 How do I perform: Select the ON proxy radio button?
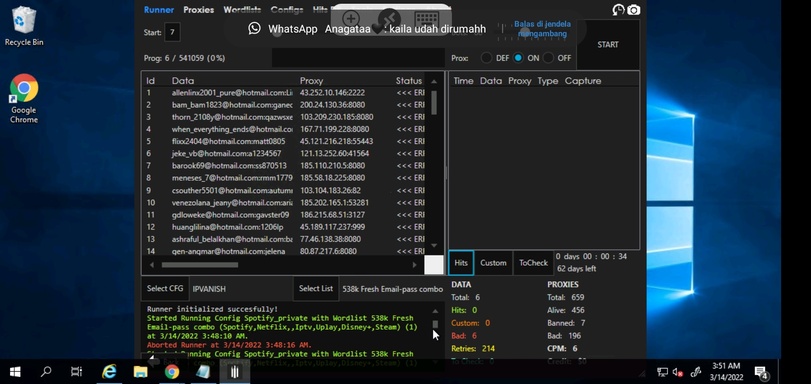coord(518,58)
